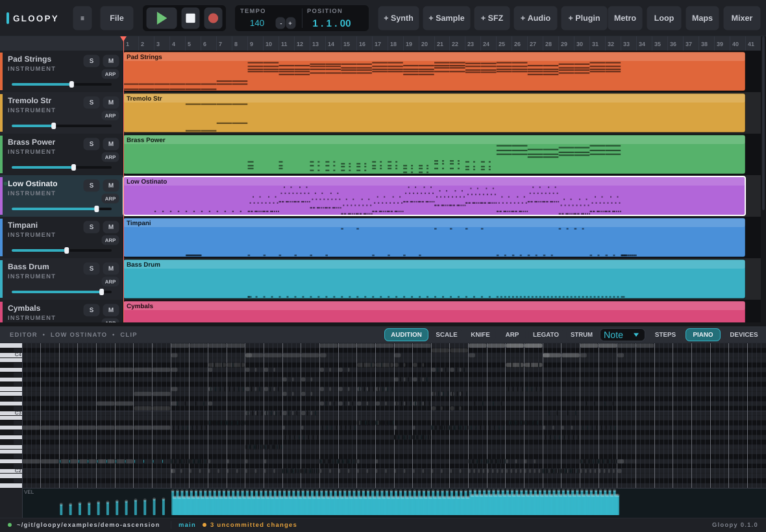
Task: Open the ARP editor tool
Action: pos(512,334)
